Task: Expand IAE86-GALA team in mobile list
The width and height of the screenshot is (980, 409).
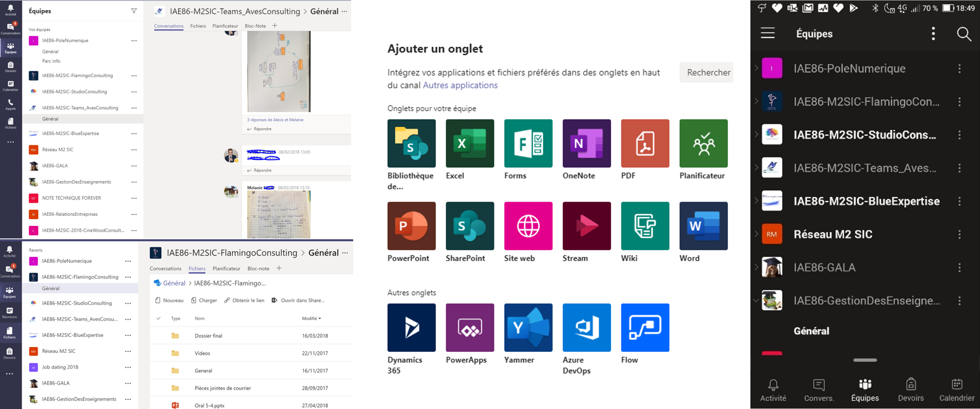Action: tap(756, 267)
